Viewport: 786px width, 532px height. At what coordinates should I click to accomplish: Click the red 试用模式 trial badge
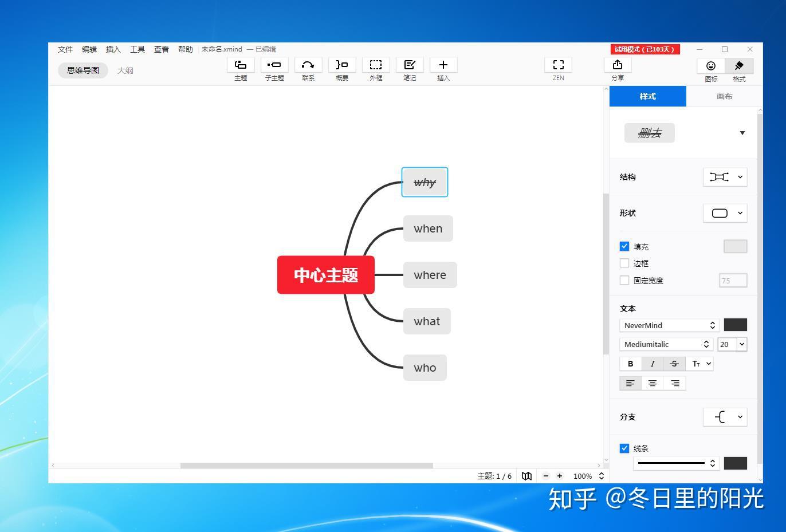click(x=645, y=49)
